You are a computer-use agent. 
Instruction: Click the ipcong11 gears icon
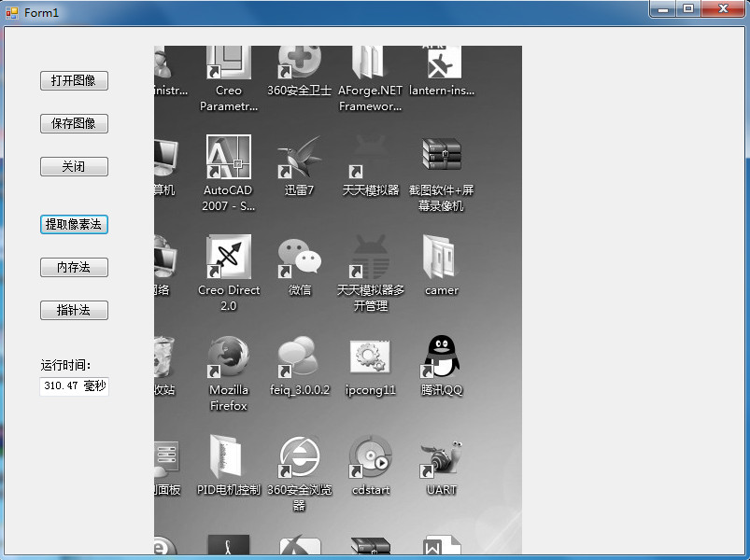370,357
